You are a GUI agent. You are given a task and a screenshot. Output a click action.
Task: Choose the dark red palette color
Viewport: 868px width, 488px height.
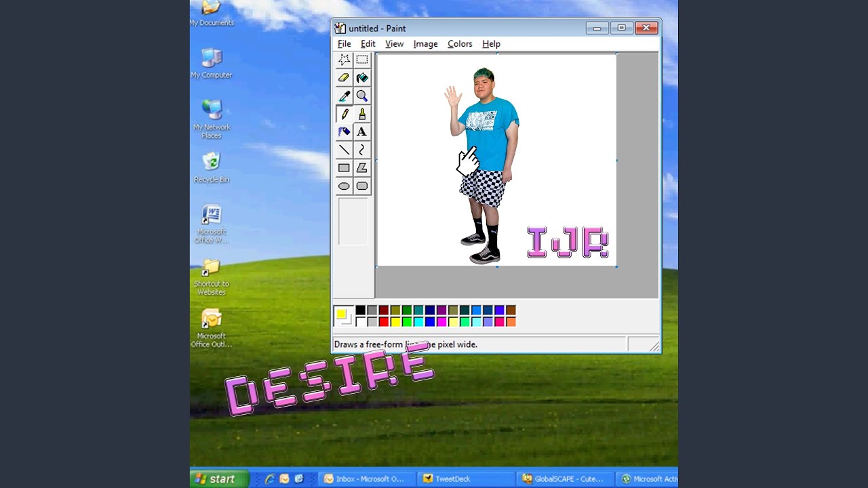click(x=384, y=310)
